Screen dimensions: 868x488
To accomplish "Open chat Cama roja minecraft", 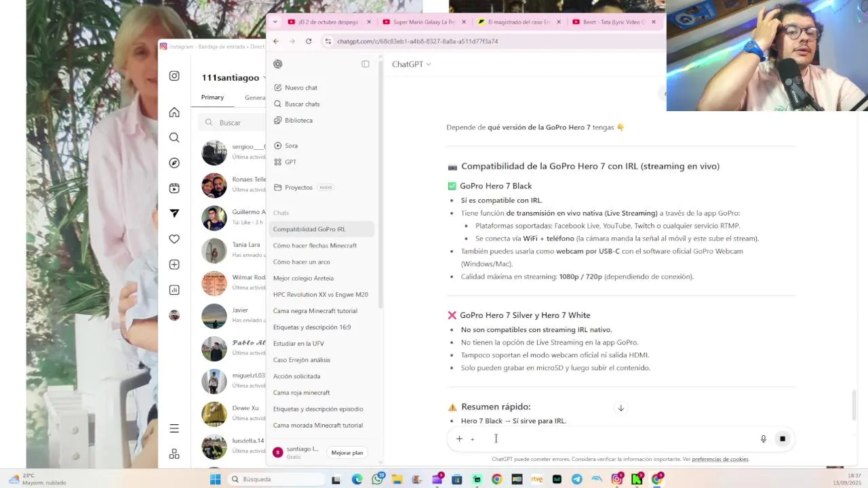I will point(322,392).
